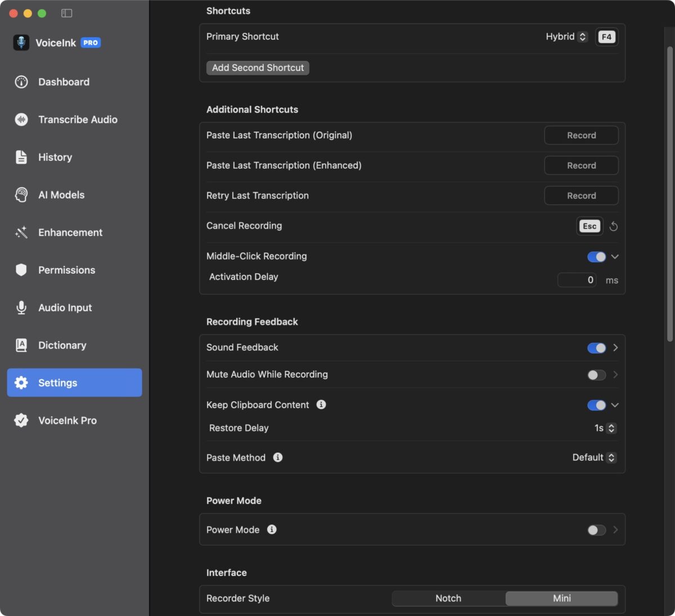This screenshot has height=616, width=675.
Task: Switch to AI Models
Action: click(74, 195)
